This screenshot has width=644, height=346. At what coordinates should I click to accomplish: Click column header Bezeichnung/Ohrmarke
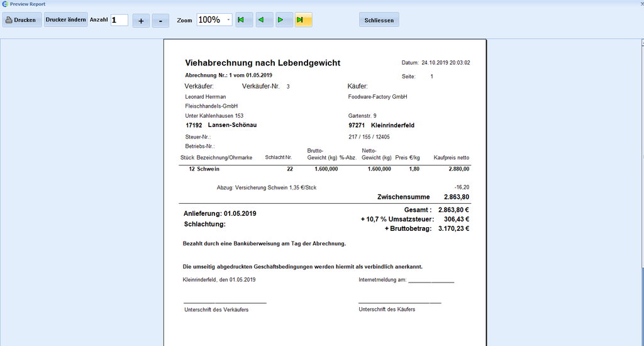point(225,158)
